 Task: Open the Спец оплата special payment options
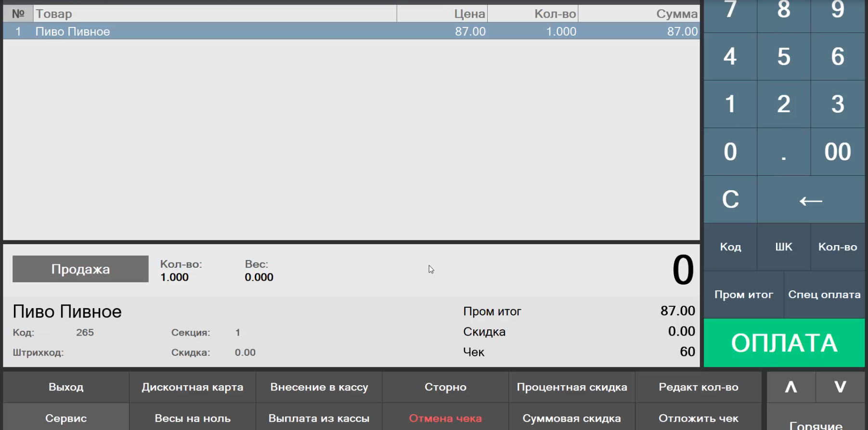tap(824, 295)
